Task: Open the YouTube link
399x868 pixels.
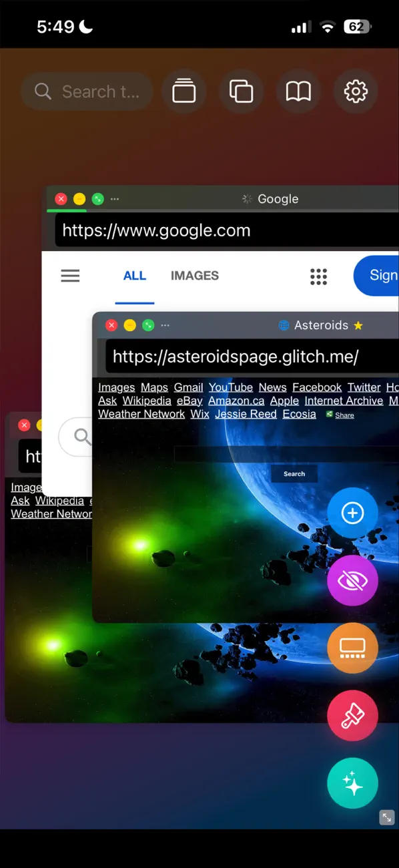Action: tap(231, 387)
